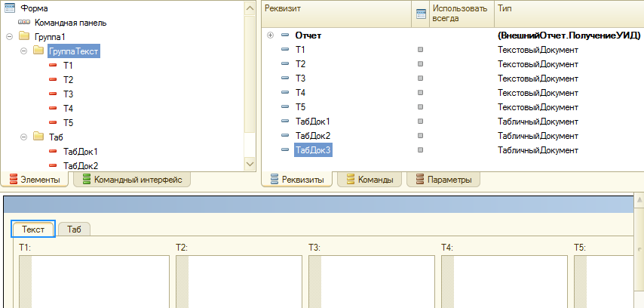Screen dimensions: 644x308
Task: Collapse the ГруппаТекст tree node
Action: 24,51
